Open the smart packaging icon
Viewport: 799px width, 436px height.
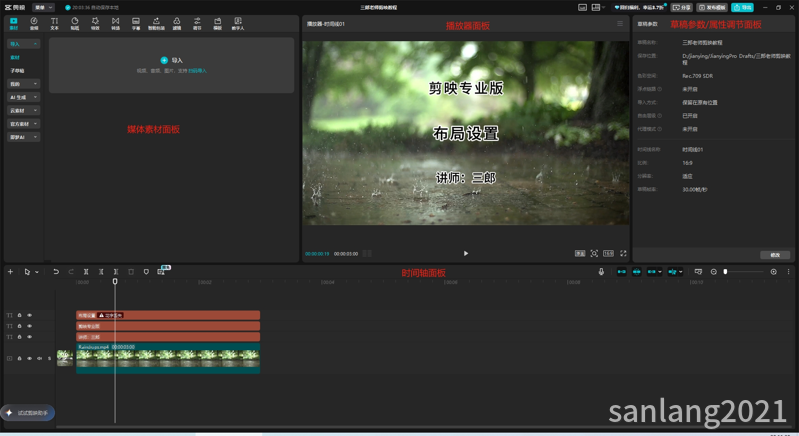[156, 21]
